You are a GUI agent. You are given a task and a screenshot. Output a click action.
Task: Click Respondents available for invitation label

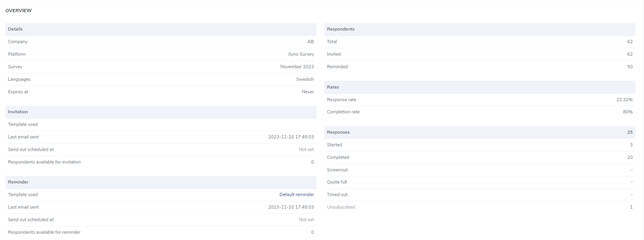pyautogui.click(x=44, y=162)
